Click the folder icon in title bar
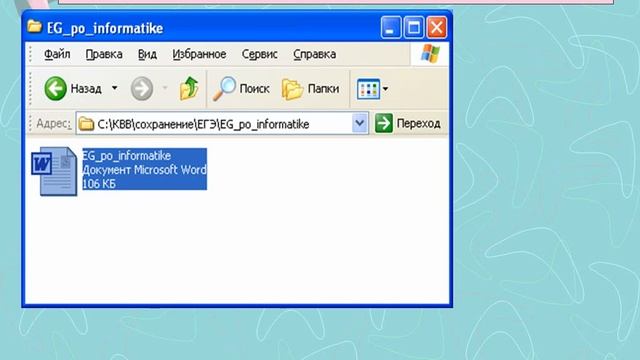The height and width of the screenshot is (360, 640). pyautogui.click(x=34, y=27)
